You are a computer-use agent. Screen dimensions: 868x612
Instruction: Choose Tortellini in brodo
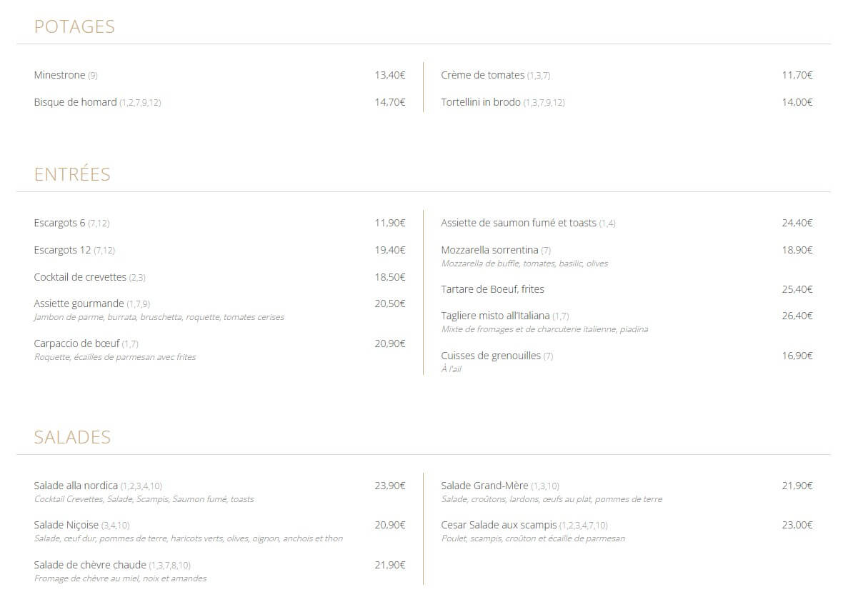pyautogui.click(x=481, y=102)
